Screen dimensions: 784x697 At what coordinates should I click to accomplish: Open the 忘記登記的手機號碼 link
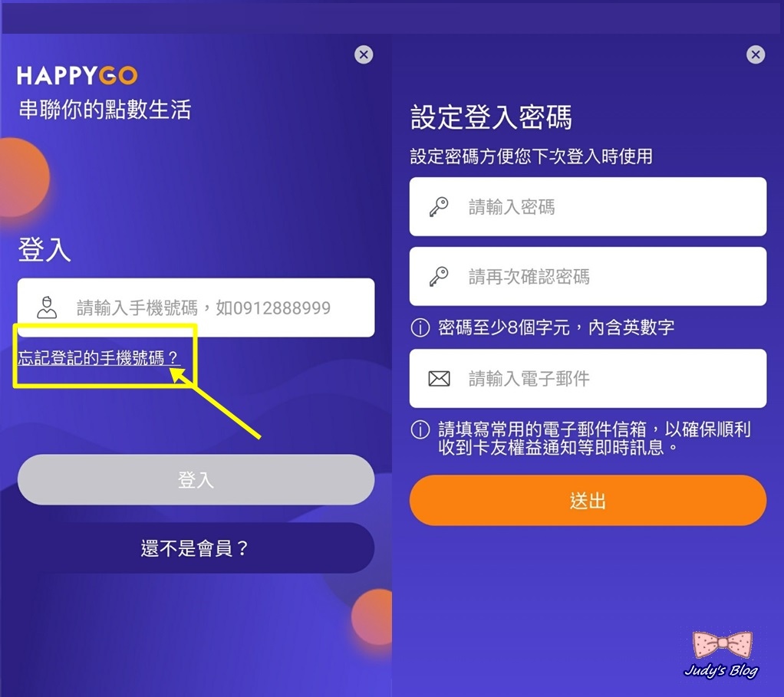click(98, 358)
